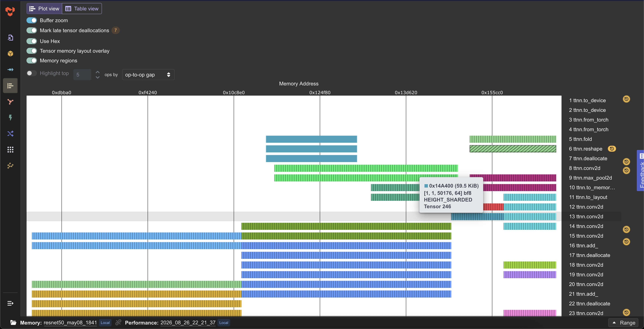This screenshot has width=644, height=329.
Task: Enable the Highlight top switch
Action: click(x=32, y=73)
